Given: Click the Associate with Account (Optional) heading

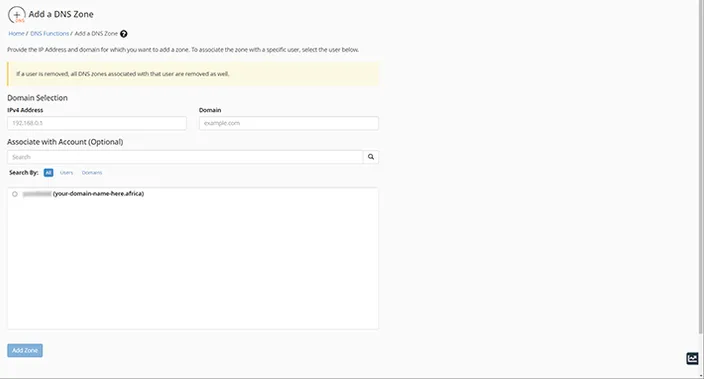Looking at the screenshot, I should (65, 142).
